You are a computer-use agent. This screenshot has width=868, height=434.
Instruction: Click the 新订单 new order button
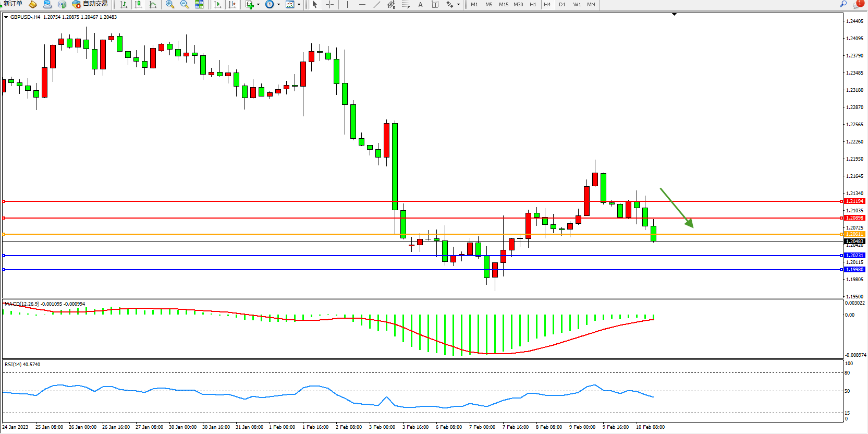click(x=12, y=4)
